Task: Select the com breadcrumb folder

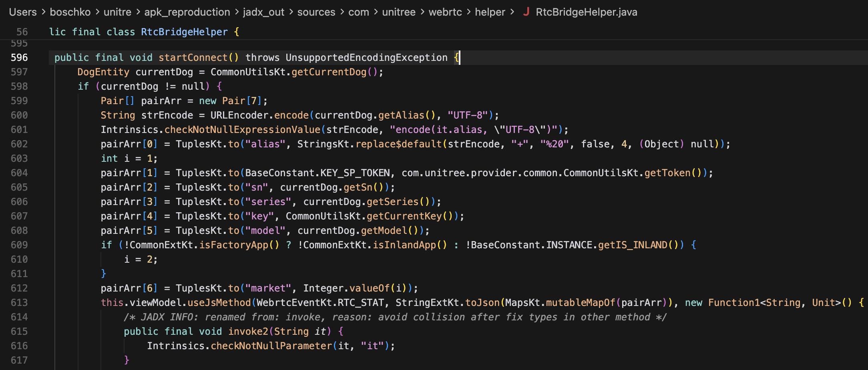Action: pos(359,12)
